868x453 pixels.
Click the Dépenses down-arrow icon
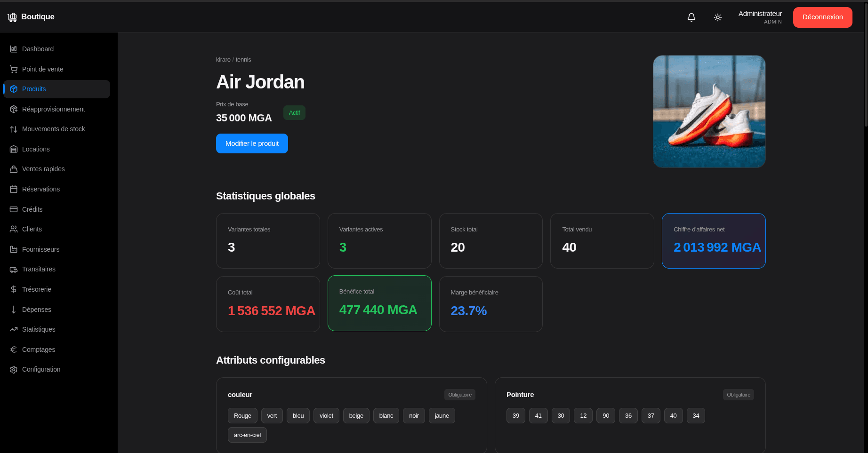(x=14, y=310)
